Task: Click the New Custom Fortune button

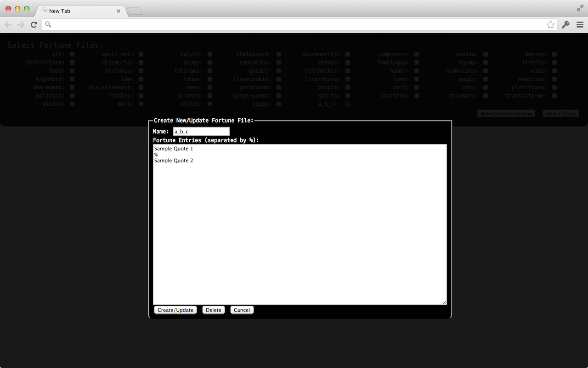Action: (506, 114)
